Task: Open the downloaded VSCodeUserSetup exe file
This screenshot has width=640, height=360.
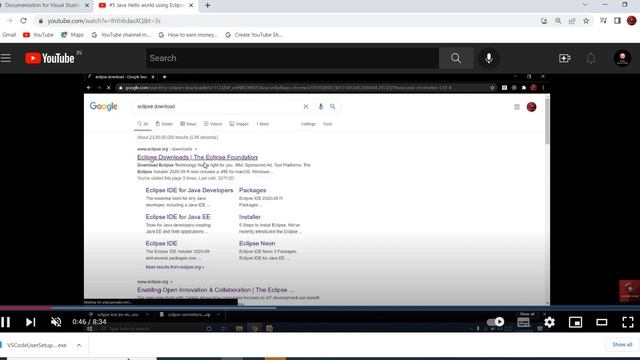Action: tap(36, 345)
